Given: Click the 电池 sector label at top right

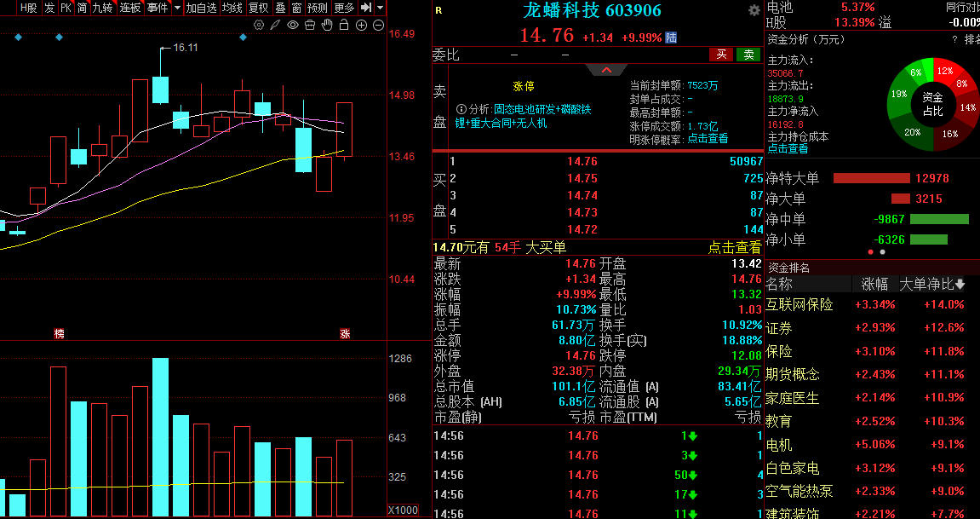Looking at the screenshot, I should [x=779, y=7].
